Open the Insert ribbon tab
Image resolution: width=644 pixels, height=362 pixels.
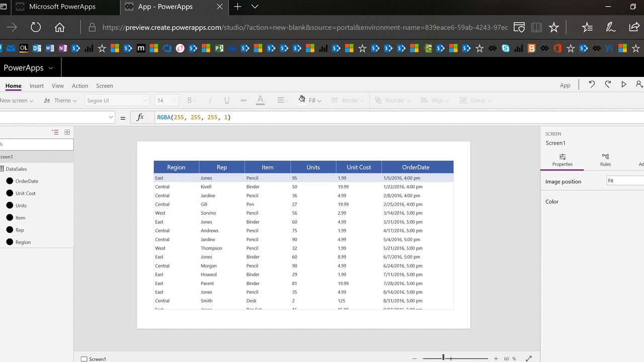(37, 86)
